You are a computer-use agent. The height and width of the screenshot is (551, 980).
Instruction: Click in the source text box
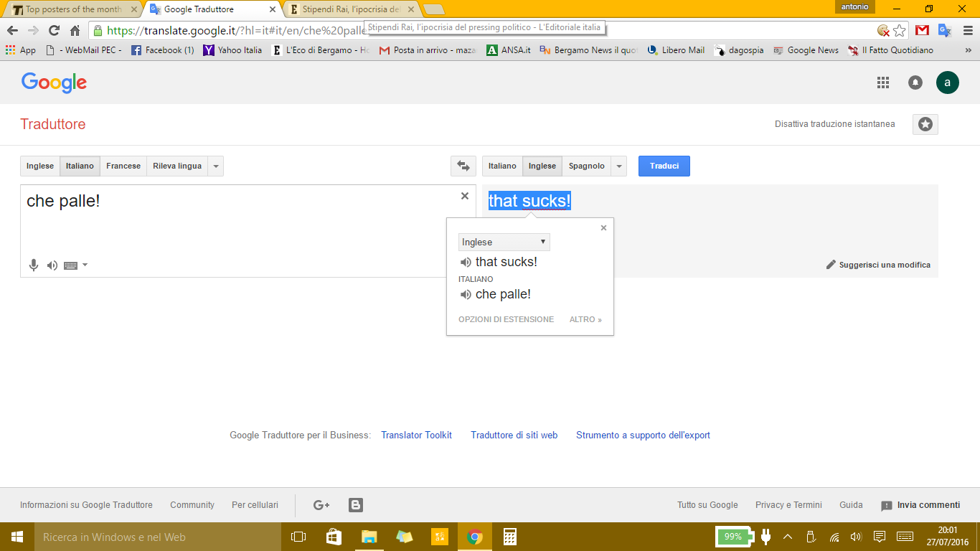[x=248, y=231]
